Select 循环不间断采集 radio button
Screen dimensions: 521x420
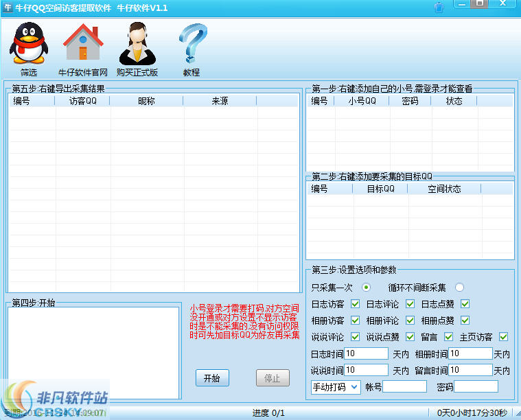tap(459, 288)
